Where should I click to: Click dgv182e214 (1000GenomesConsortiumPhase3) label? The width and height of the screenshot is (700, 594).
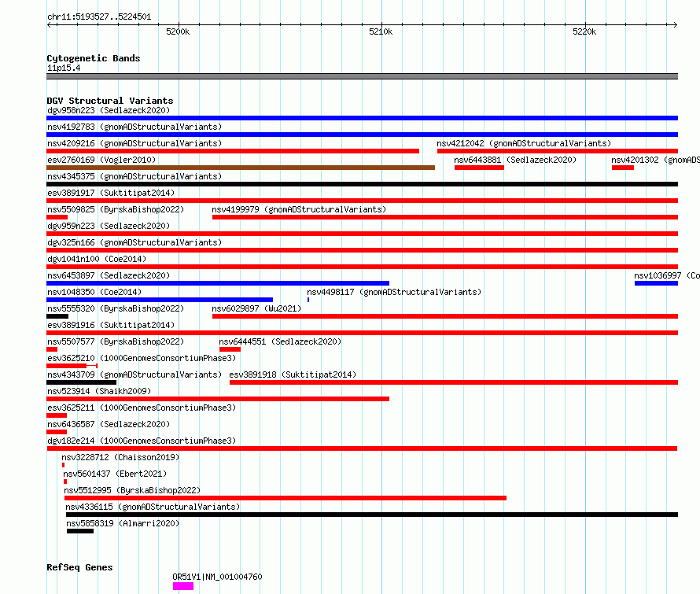coord(142,441)
